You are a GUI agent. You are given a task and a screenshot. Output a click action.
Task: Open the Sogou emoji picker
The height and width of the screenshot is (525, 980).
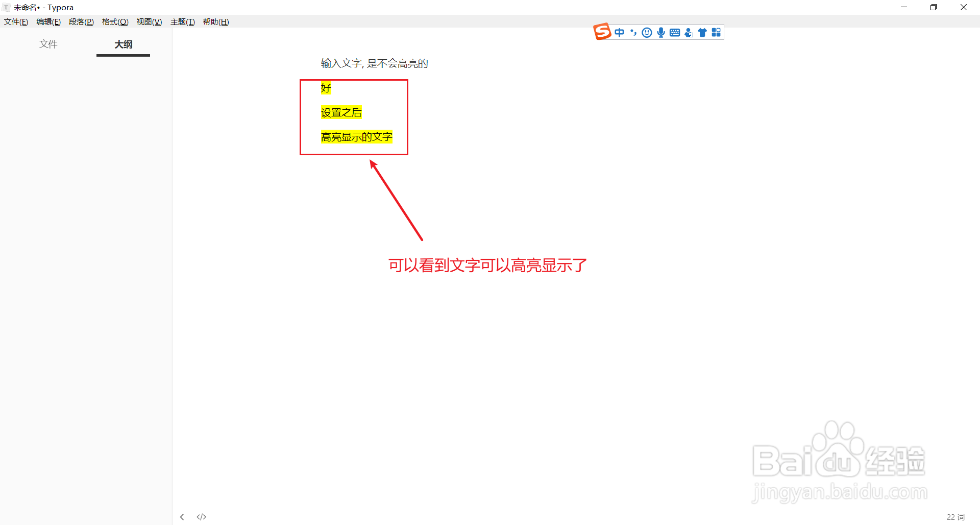point(647,32)
